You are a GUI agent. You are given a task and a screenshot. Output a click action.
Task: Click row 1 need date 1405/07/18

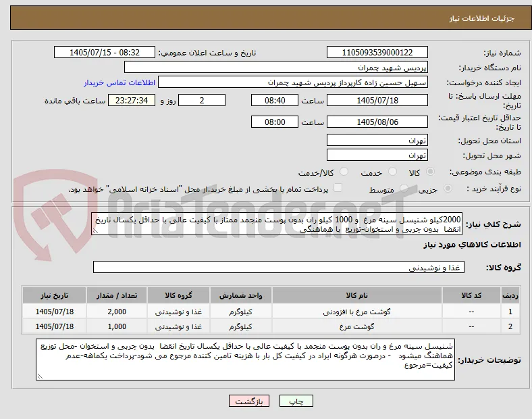(54, 312)
